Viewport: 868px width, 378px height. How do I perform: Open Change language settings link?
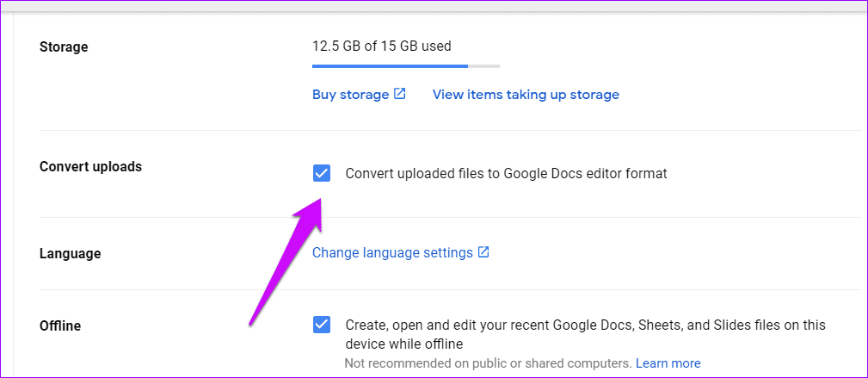point(392,253)
